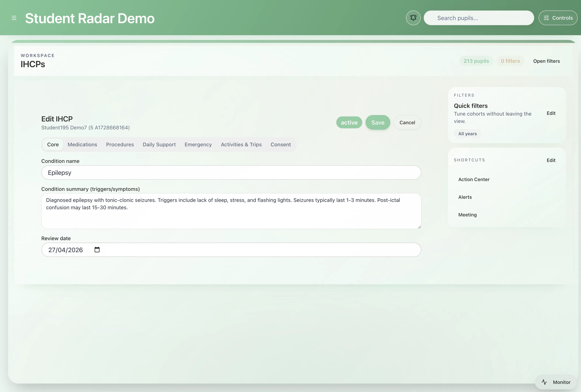Focus the Search pupils field
Image resolution: width=581 pixels, height=392 pixels.
click(x=479, y=18)
